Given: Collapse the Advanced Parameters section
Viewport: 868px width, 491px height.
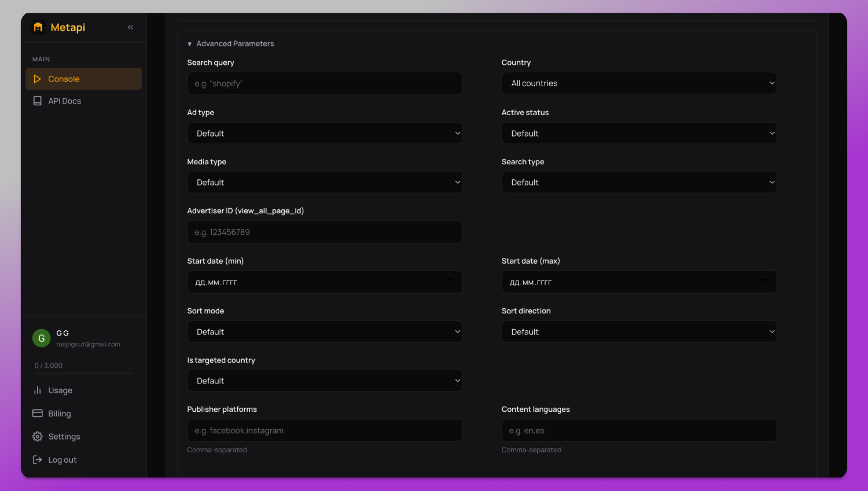Looking at the screenshot, I should click(x=230, y=43).
